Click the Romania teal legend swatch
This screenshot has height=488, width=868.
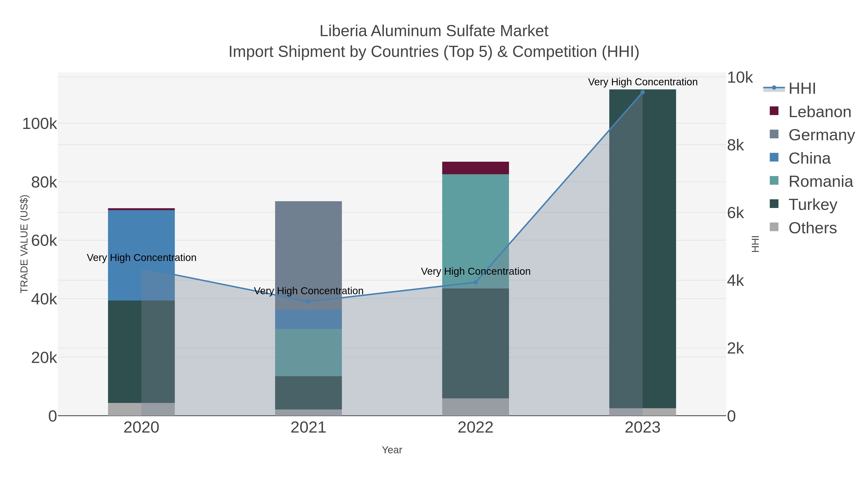click(x=774, y=180)
